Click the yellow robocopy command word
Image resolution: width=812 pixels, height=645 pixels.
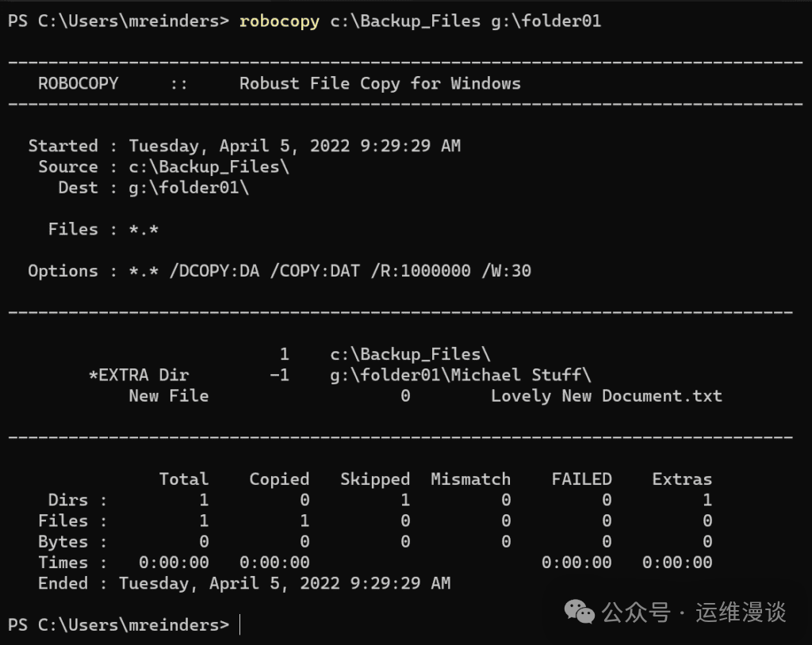(279, 21)
